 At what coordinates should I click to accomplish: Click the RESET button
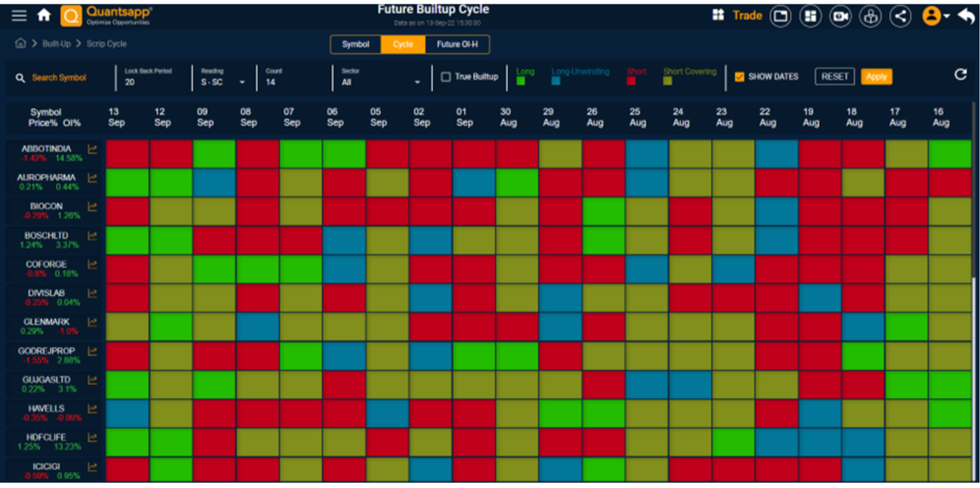point(834,76)
